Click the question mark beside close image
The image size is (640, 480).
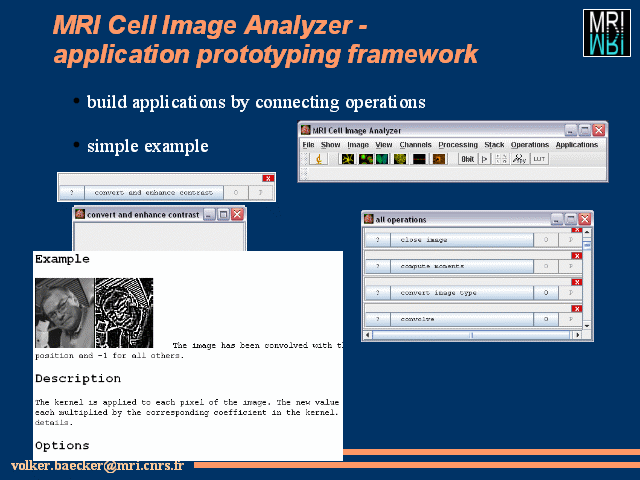377,240
